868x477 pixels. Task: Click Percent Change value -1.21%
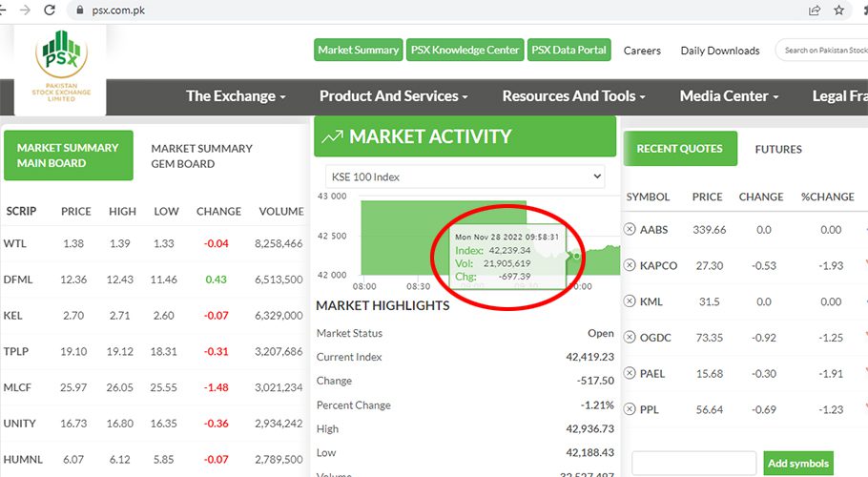[x=597, y=405]
